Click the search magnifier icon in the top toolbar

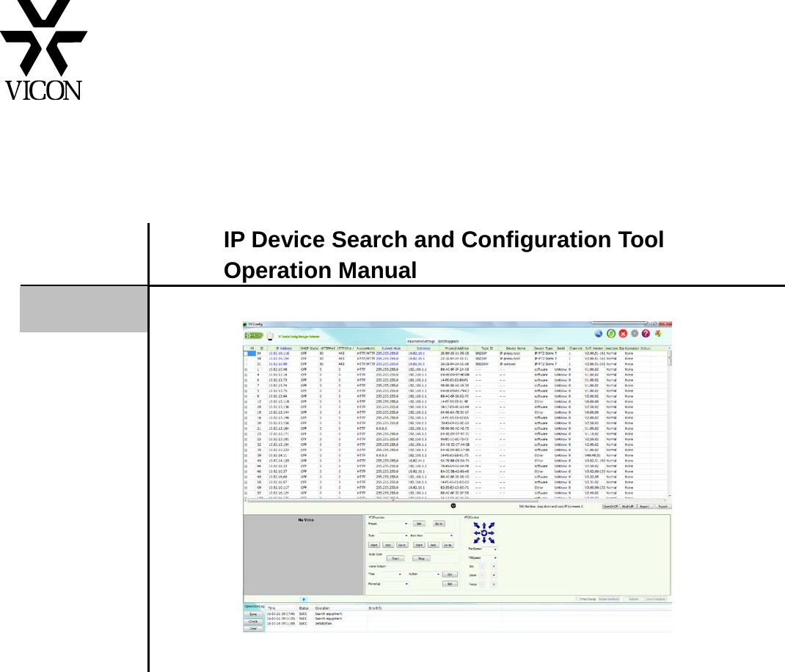(598, 333)
